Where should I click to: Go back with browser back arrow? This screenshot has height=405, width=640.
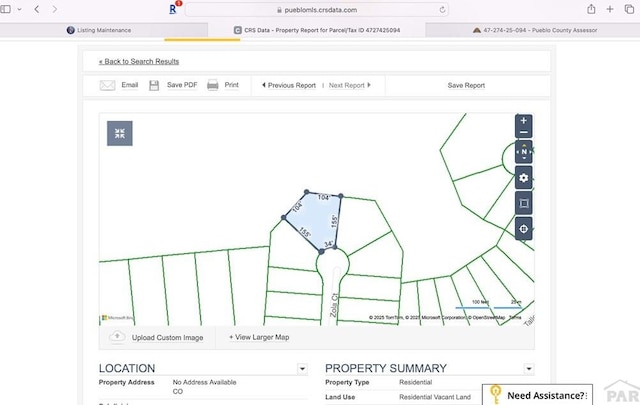tap(37, 9)
